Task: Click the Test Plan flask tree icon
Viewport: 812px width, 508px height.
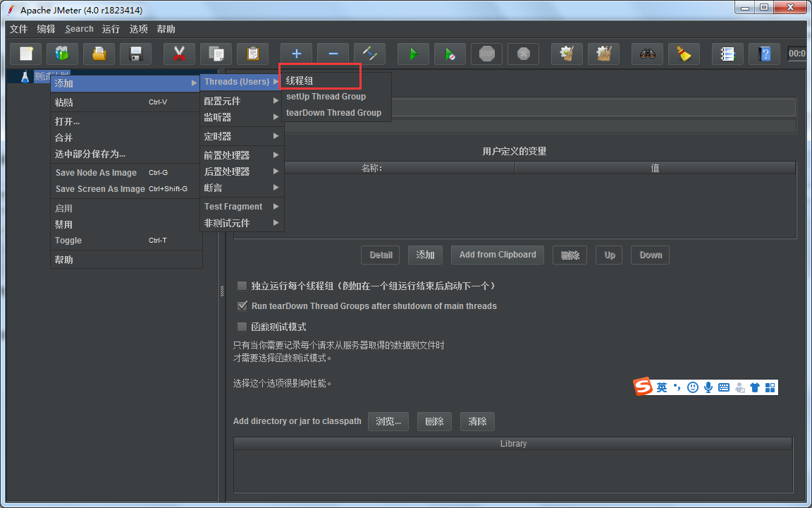Action: [25, 77]
